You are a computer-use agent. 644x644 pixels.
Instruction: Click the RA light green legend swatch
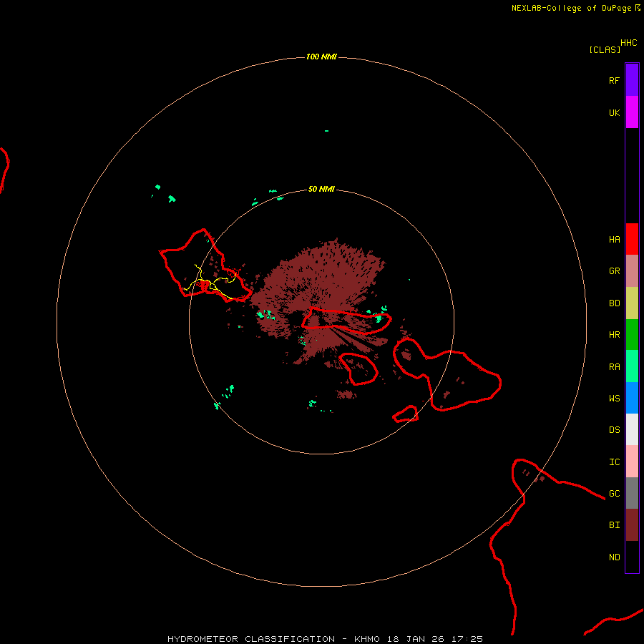point(632,366)
